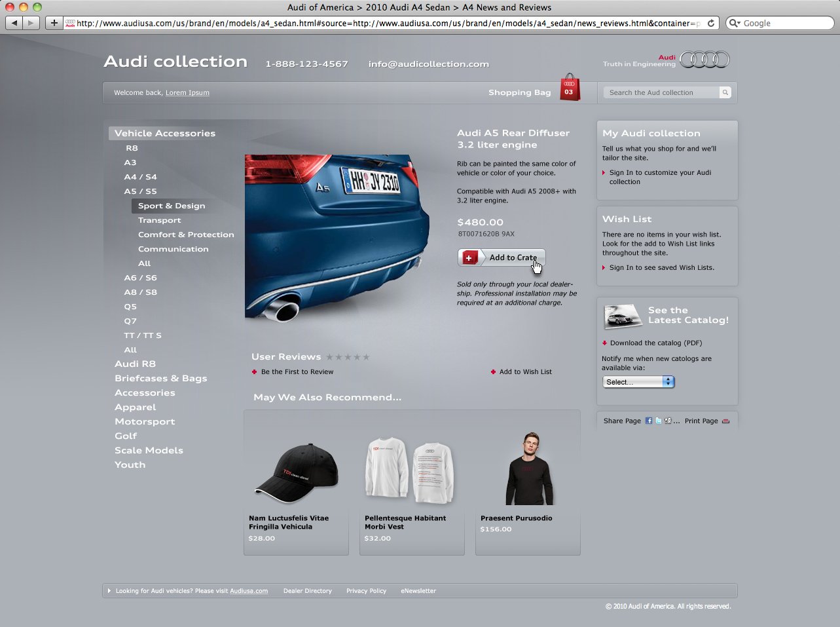This screenshot has height=627, width=840.
Task: Open the Apparel section
Action: (x=135, y=407)
